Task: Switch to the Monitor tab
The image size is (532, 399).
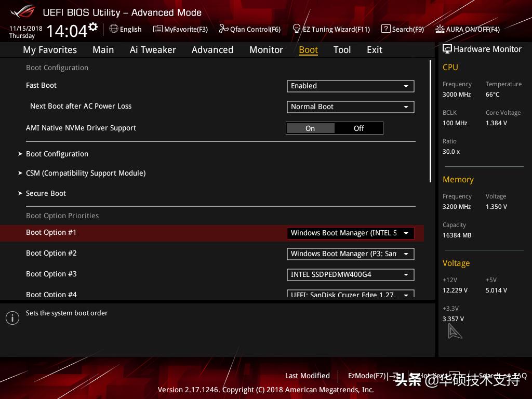Action: click(266, 50)
